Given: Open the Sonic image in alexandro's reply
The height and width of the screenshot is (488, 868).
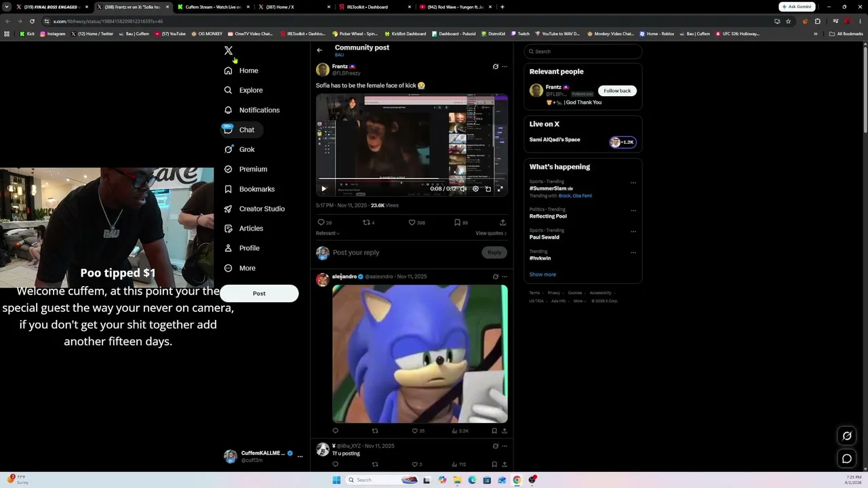Looking at the screenshot, I should pos(420,354).
